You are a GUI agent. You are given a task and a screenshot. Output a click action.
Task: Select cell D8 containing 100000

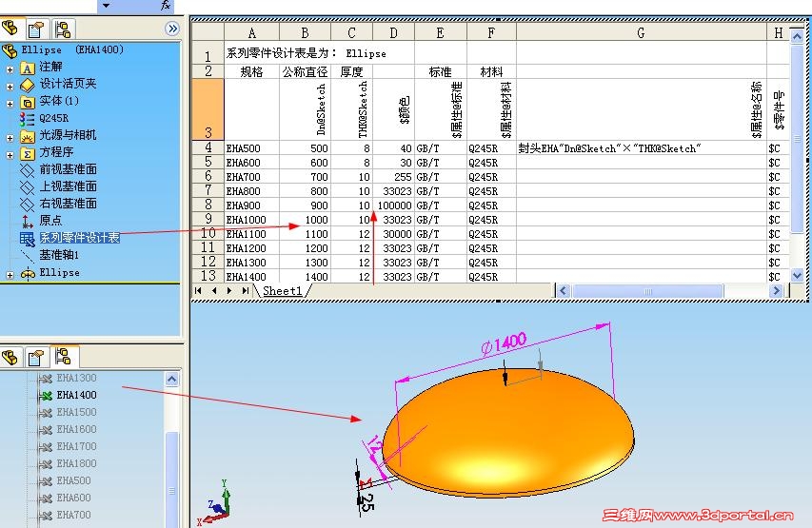pyautogui.click(x=393, y=206)
